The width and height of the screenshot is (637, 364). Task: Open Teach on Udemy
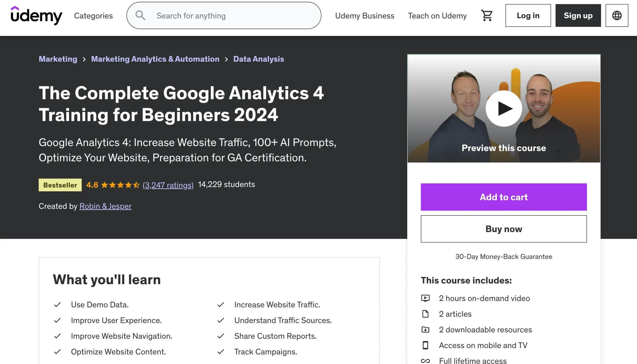[437, 15]
